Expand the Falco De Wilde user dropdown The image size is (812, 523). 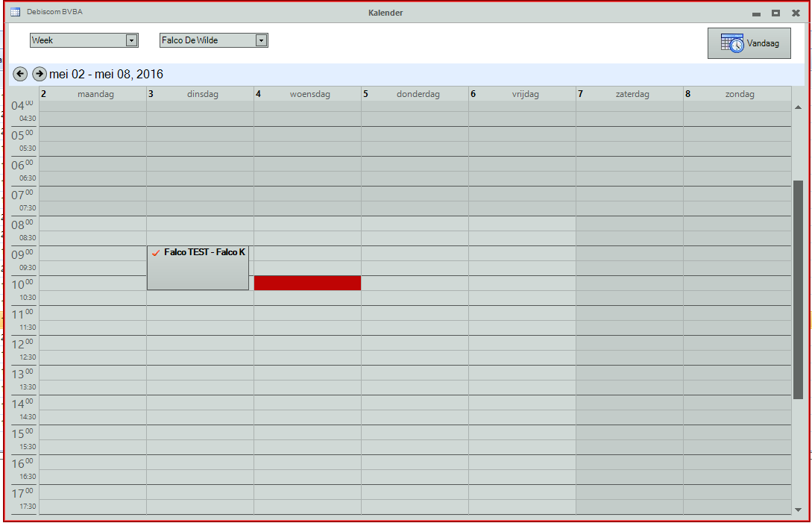[x=261, y=40]
